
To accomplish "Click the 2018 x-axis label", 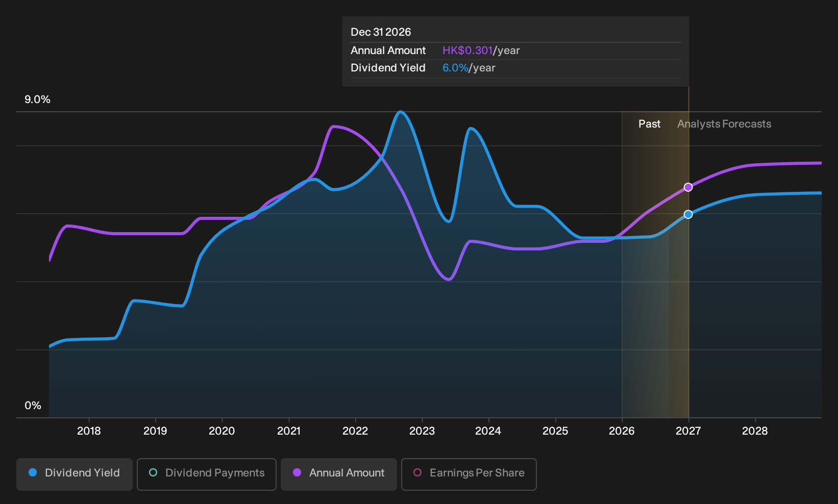I will [89, 431].
